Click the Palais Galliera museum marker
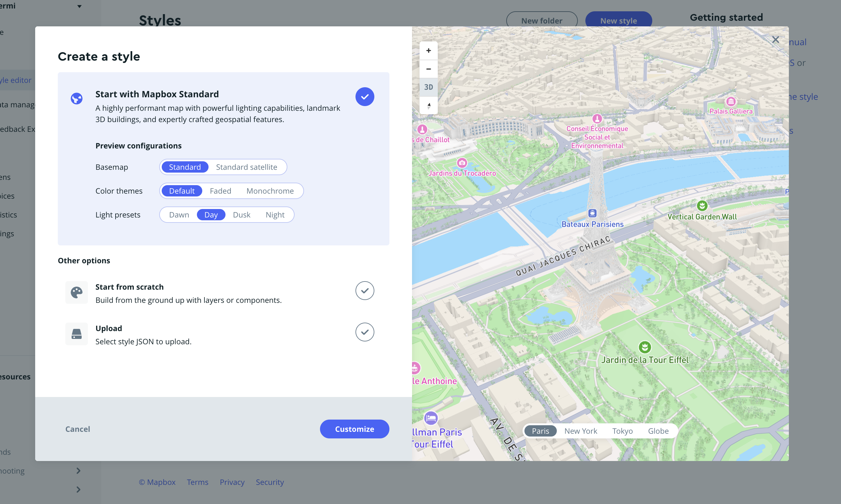The width and height of the screenshot is (841, 504). tap(730, 102)
